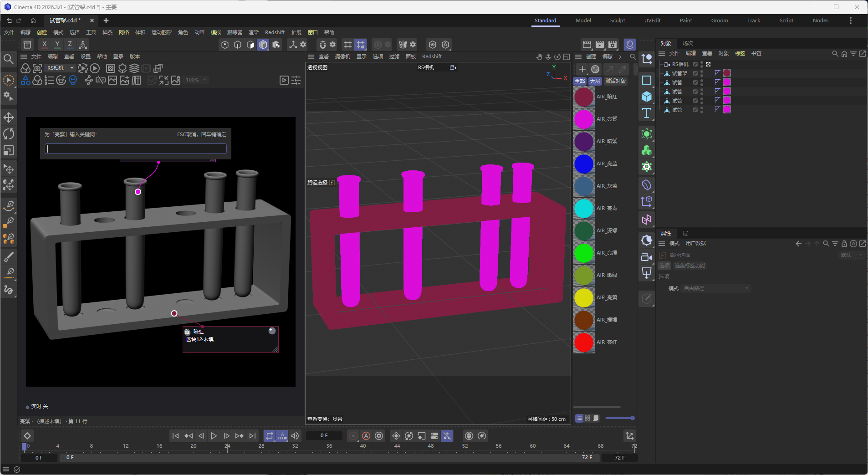Add a Camera object from the palette
Viewport: 868px width, 475px height.
click(647, 257)
